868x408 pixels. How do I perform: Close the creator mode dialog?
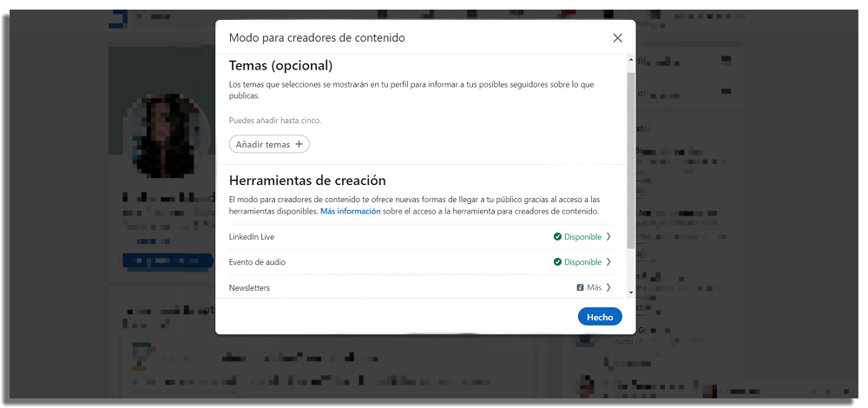coord(618,37)
